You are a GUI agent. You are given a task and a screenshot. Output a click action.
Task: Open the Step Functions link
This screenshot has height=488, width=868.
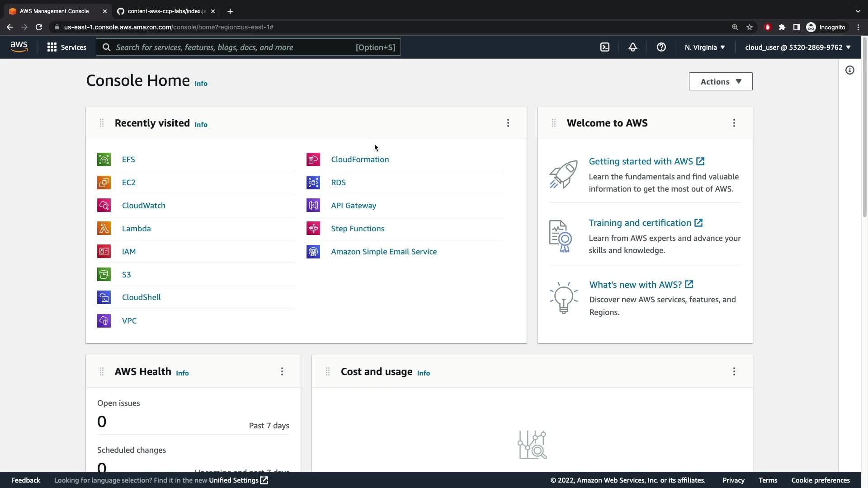357,228
